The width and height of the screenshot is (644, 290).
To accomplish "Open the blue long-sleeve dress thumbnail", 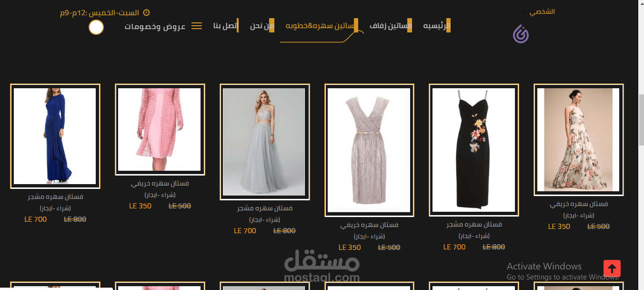I will point(55,136).
